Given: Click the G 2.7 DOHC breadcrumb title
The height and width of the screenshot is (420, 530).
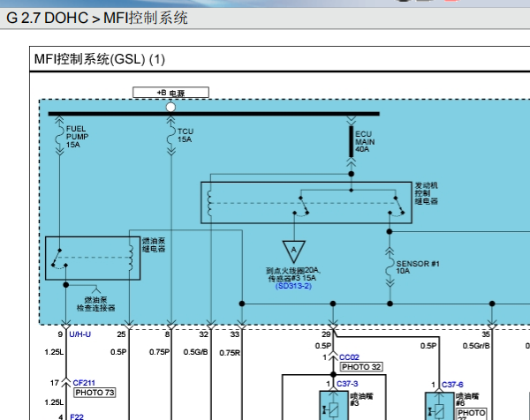Looking at the screenshot, I should (47, 18).
